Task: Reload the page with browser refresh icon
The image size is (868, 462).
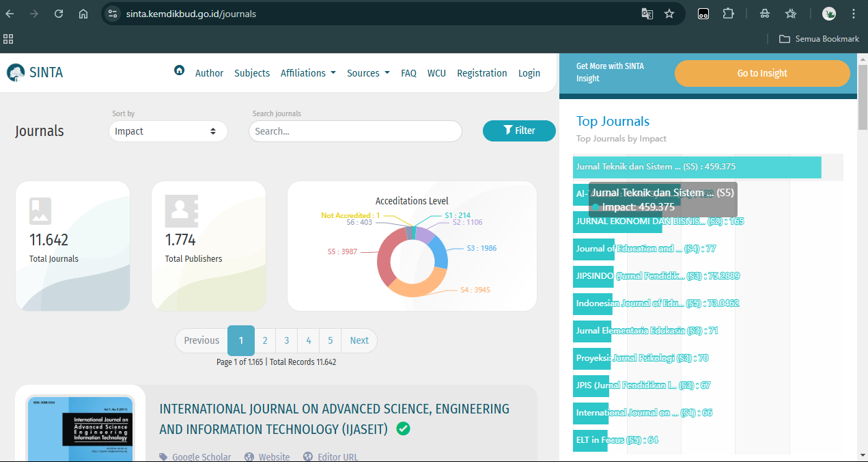Action: point(59,14)
